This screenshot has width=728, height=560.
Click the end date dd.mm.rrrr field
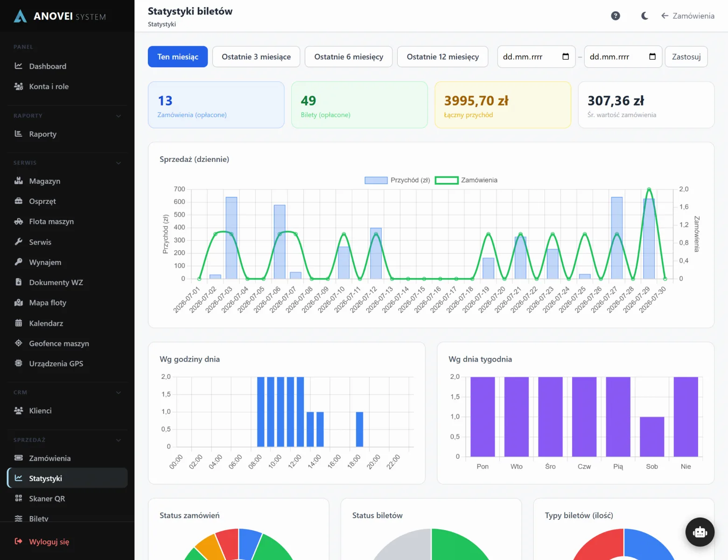coord(623,56)
